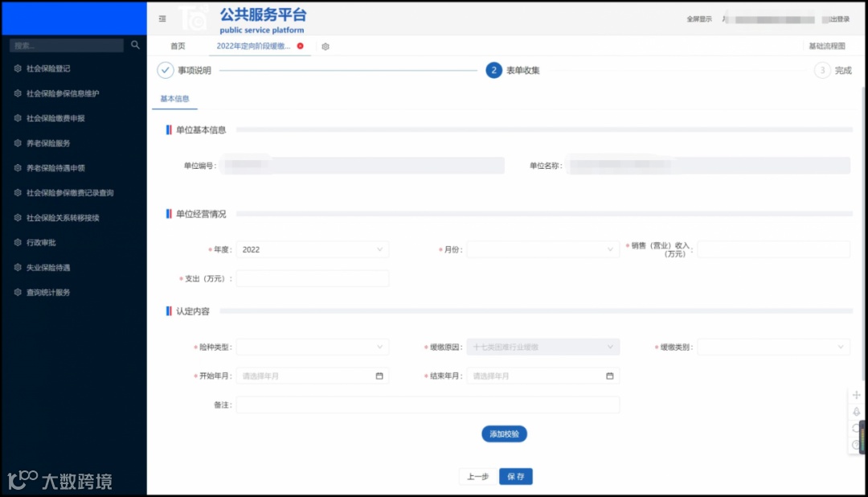The width and height of the screenshot is (868, 497).
Task: Open the 缓缴类别 dropdown
Action: click(773, 347)
